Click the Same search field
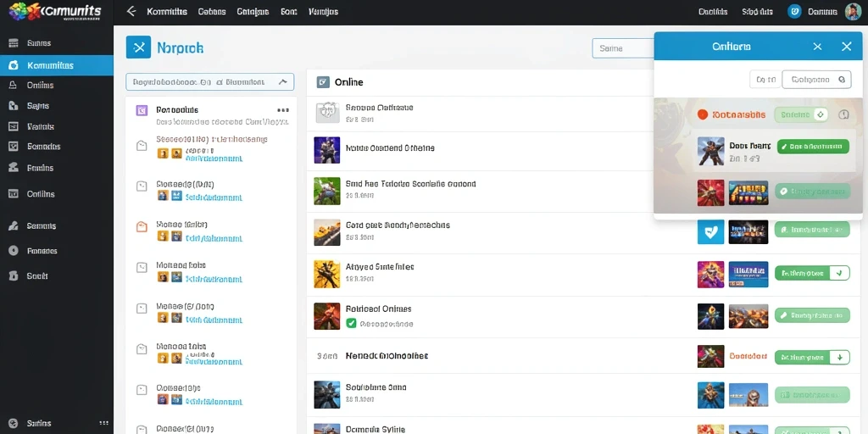Screen dimensions: 868x434 623,48
